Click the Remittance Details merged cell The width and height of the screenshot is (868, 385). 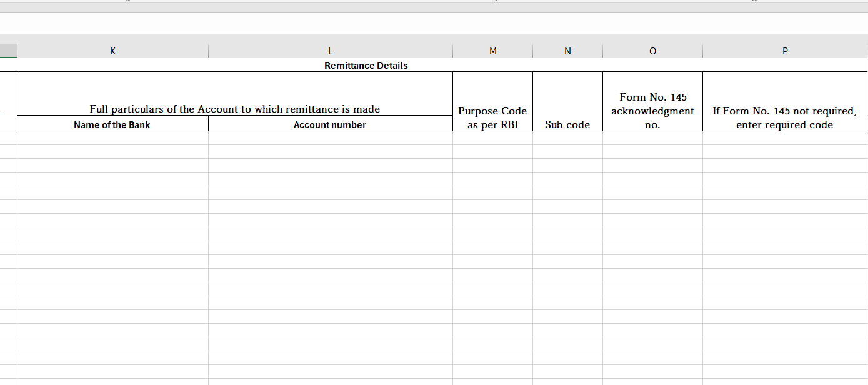(366, 65)
